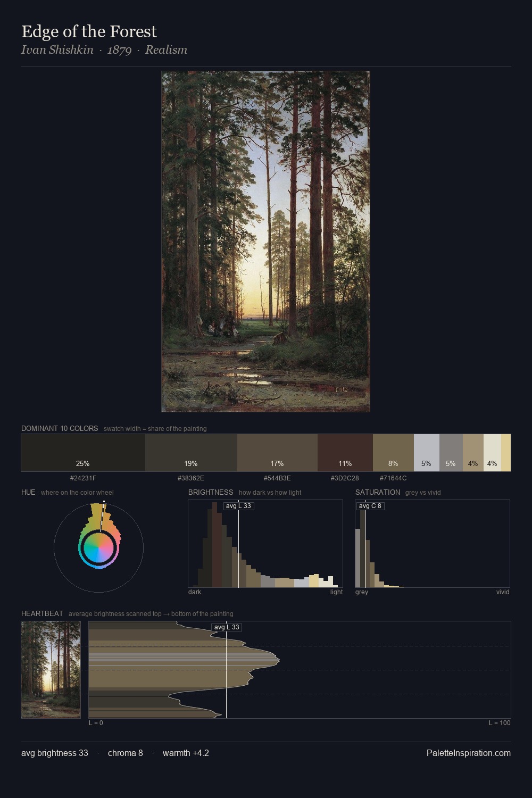Click the 'DOMINANT 10 COLORS' heading
This screenshot has width=532, height=798.
pyautogui.click(x=60, y=428)
